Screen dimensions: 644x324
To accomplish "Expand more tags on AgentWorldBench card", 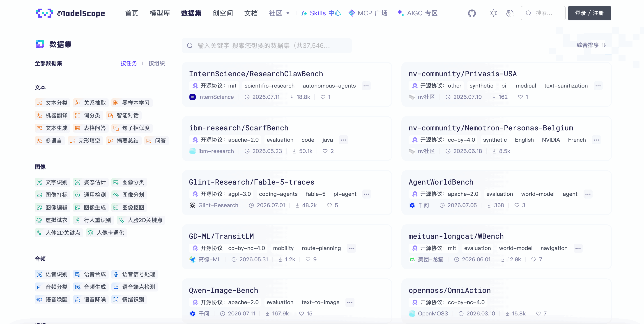I will coord(588,194).
